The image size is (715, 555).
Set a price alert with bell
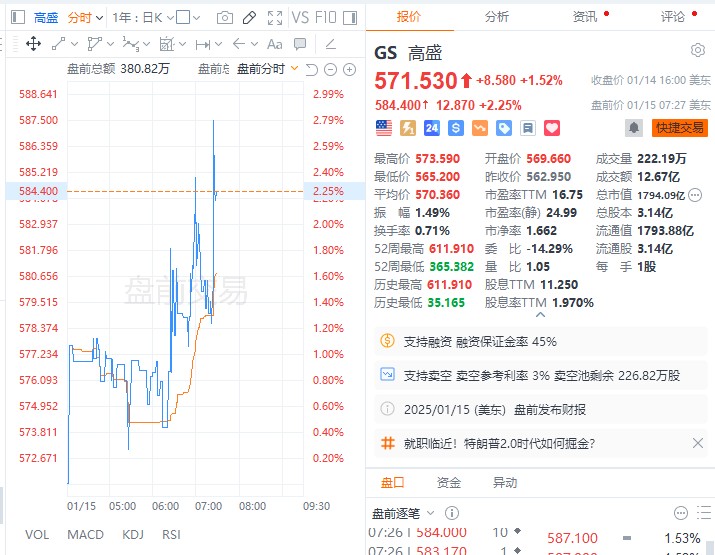pyautogui.click(x=634, y=128)
